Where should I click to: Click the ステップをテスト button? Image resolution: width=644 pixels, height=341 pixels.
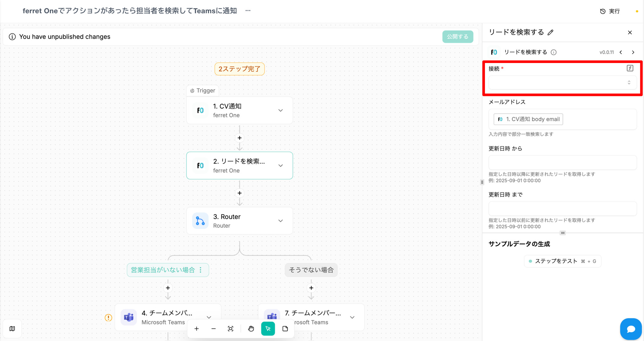pyautogui.click(x=562, y=261)
